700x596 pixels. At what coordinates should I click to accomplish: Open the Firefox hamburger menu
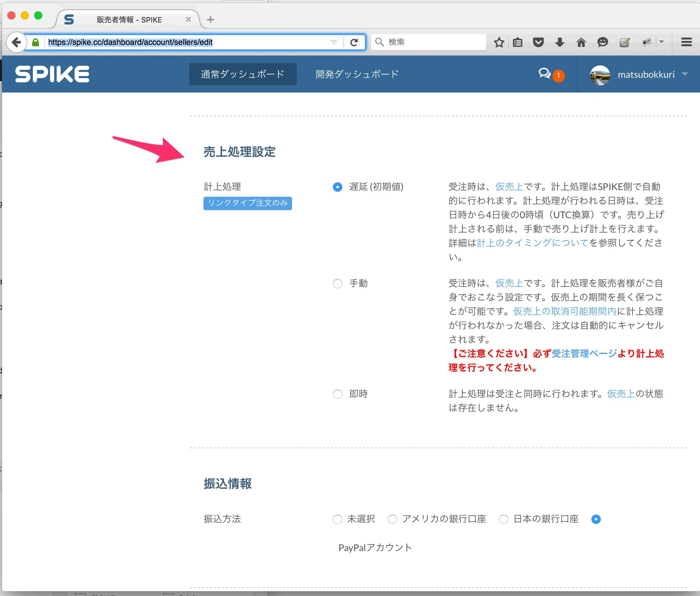coord(686,42)
